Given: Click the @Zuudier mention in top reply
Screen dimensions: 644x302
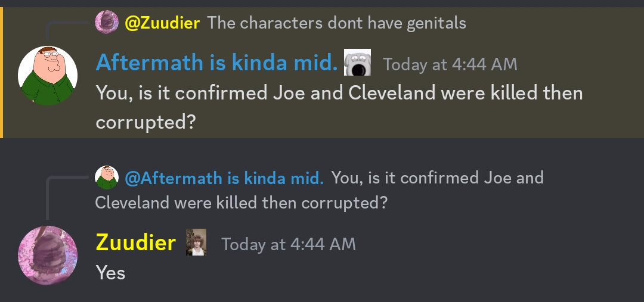Looking at the screenshot, I should [x=162, y=23].
